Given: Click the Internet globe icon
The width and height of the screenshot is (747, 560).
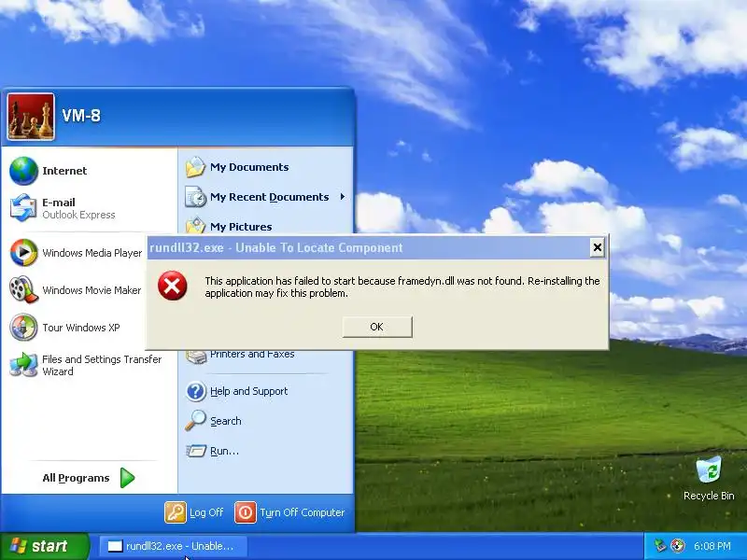Looking at the screenshot, I should [x=23, y=171].
